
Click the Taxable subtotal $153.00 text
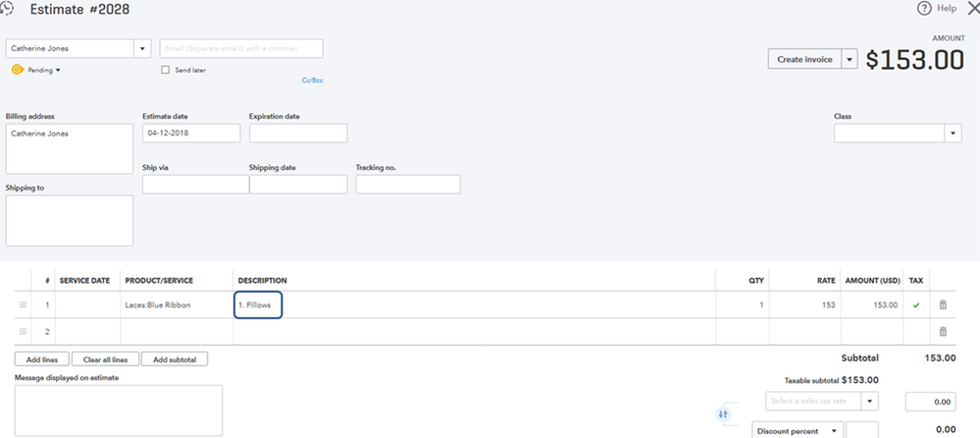click(x=831, y=380)
